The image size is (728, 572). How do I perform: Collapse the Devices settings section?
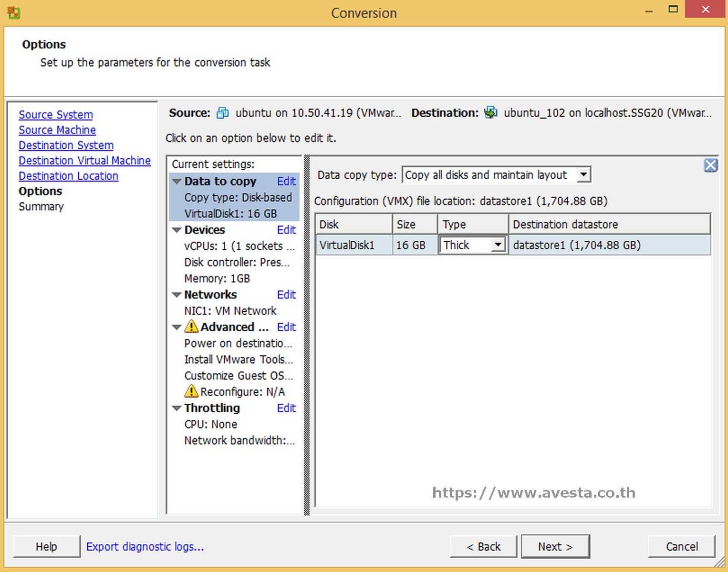point(176,230)
